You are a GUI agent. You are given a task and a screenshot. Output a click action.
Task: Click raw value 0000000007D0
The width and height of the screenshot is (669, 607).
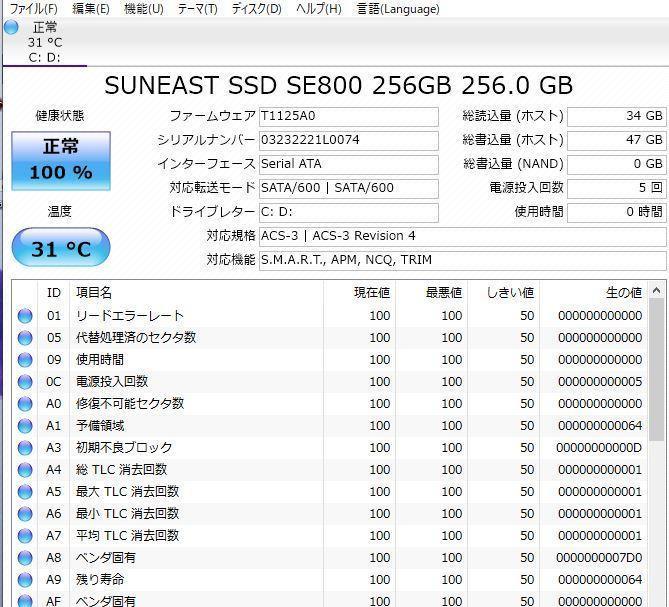pos(599,558)
